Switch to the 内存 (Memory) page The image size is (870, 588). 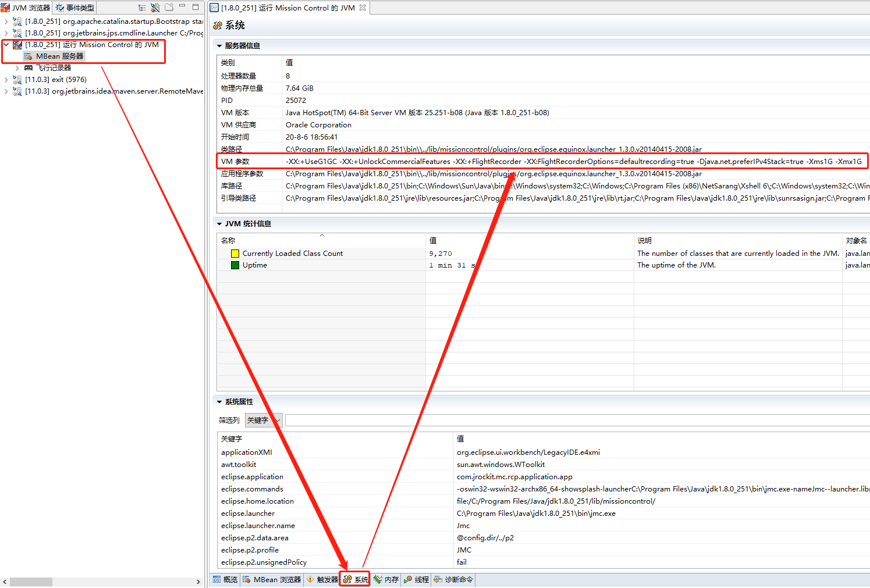pos(386,579)
